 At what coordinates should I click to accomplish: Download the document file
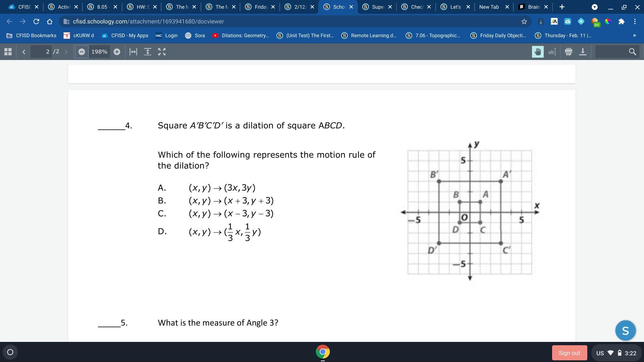tap(583, 52)
